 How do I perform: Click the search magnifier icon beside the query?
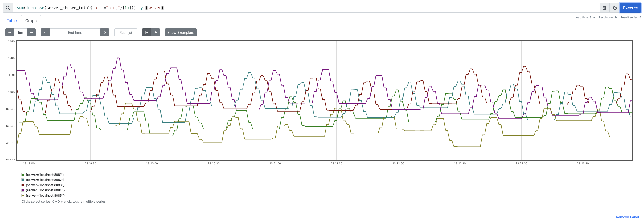tap(8, 8)
